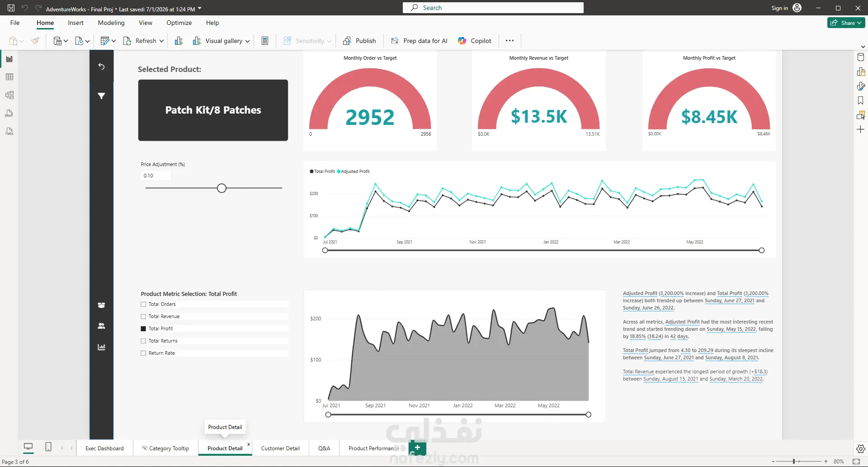Open the Model view icon
868x467 pixels.
click(x=9, y=95)
